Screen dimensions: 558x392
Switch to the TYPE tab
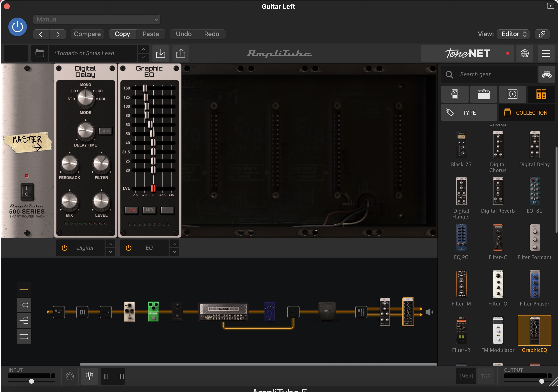tap(469, 113)
